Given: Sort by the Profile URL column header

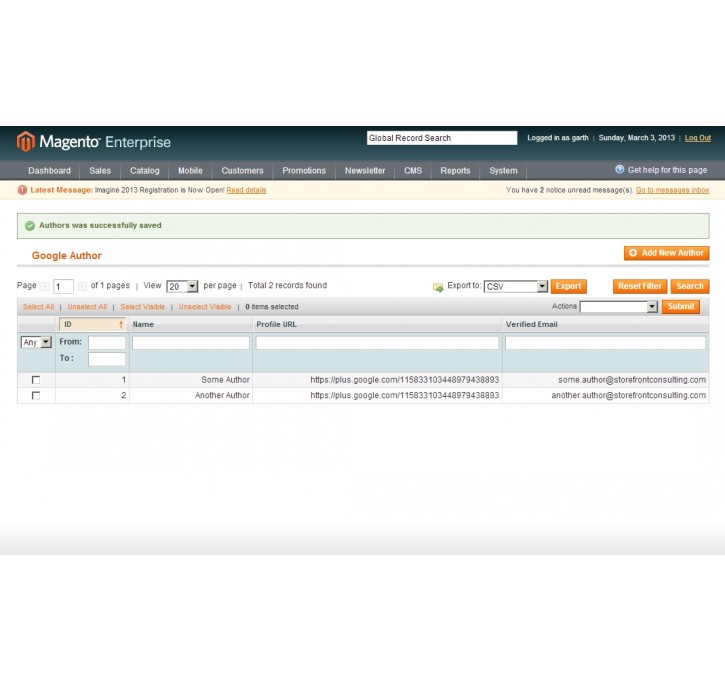Looking at the screenshot, I should point(276,325).
